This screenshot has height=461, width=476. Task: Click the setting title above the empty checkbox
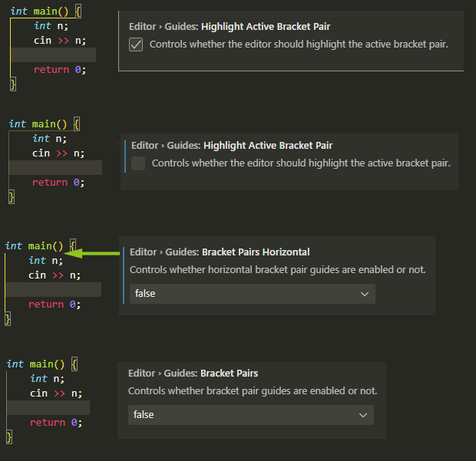[x=232, y=146]
